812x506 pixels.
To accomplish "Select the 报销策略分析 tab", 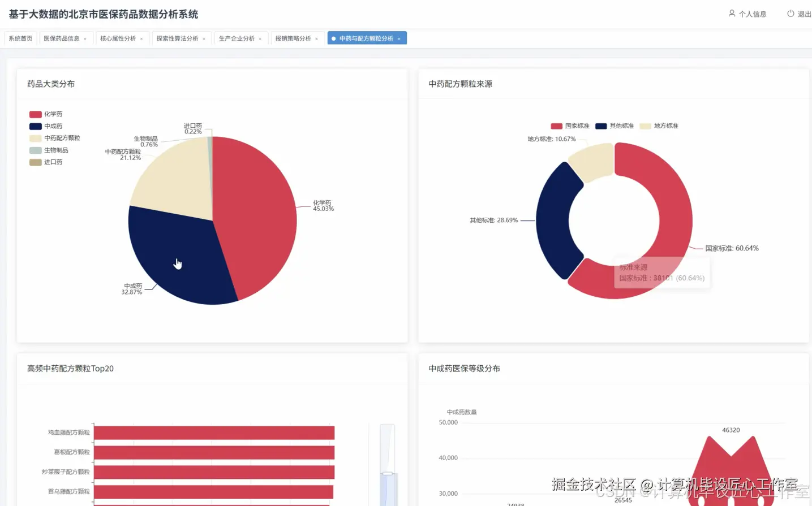I will coord(293,38).
